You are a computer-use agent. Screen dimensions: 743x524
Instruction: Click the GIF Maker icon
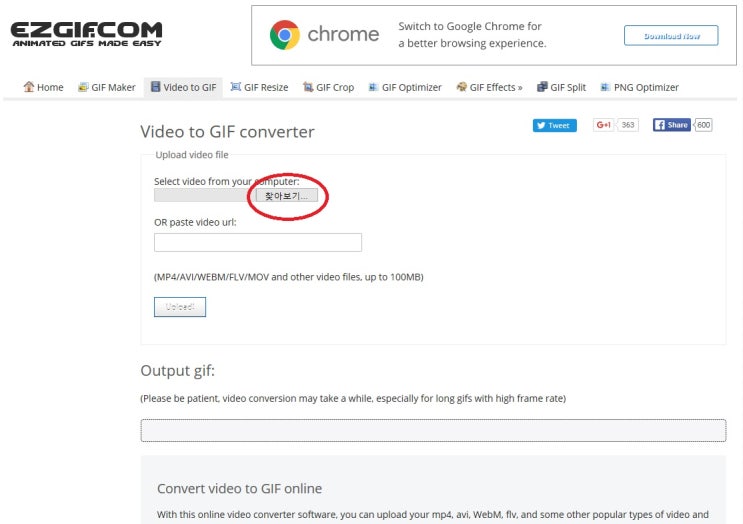click(83, 87)
